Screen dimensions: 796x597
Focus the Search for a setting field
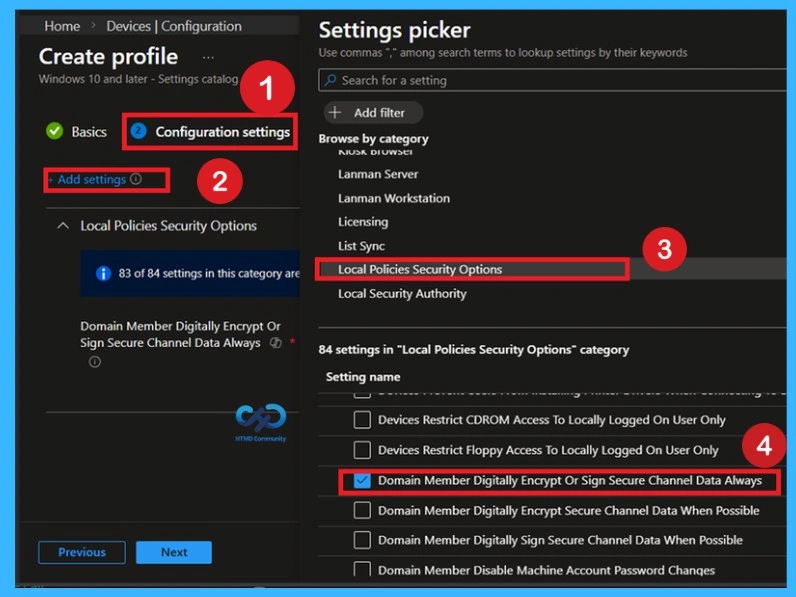552,80
